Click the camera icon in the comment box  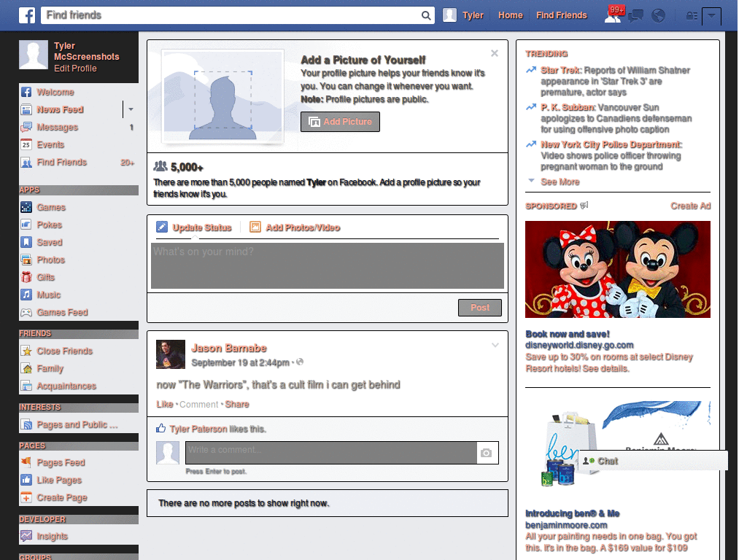pos(487,452)
